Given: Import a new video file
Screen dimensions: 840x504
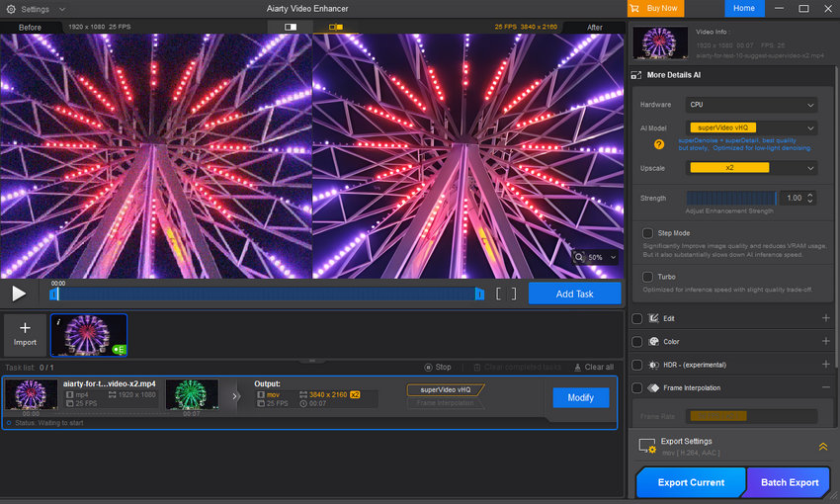Looking at the screenshot, I should click(25, 335).
